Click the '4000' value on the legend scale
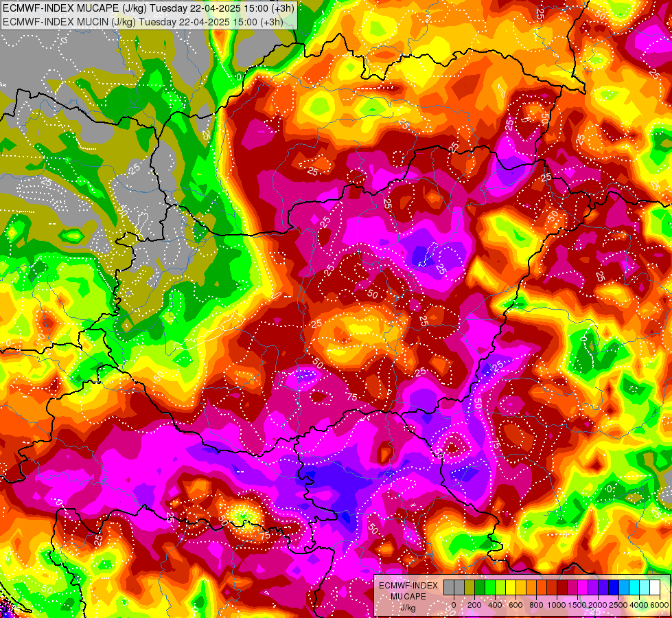The width and height of the screenshot is (672, 618). point(639,605)
